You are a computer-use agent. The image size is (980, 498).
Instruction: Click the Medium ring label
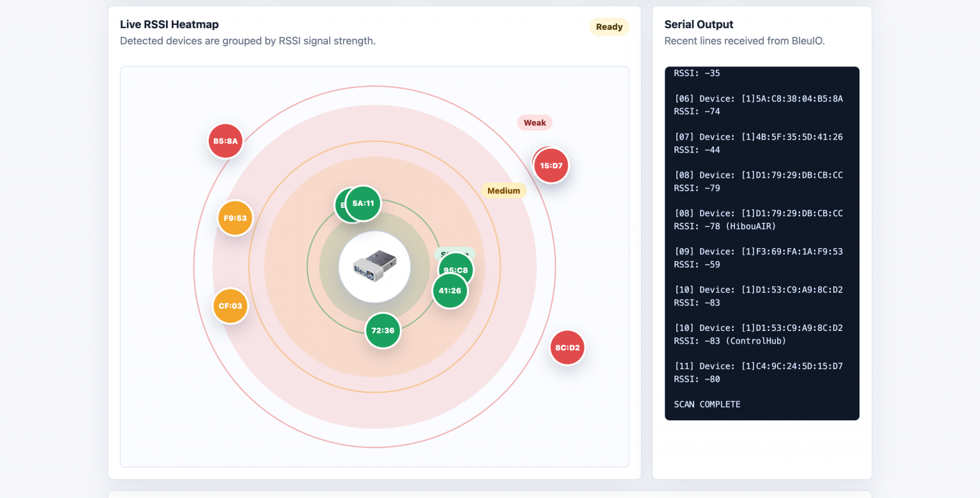tap(503, 191)
